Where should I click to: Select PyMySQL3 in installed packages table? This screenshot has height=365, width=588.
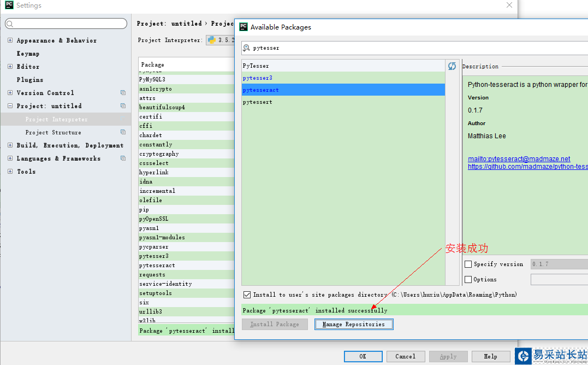coord(186,80)
